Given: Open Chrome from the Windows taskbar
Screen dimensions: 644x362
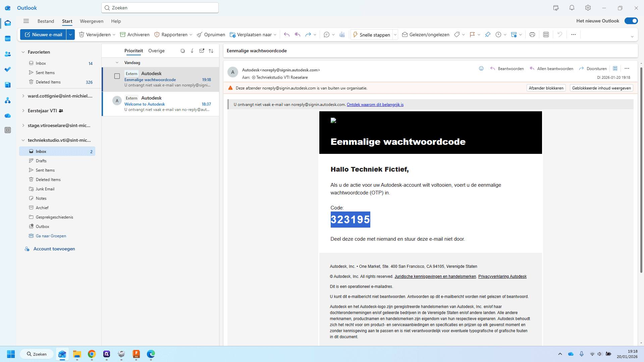Looking at the screenshot, I should point(92,354).
